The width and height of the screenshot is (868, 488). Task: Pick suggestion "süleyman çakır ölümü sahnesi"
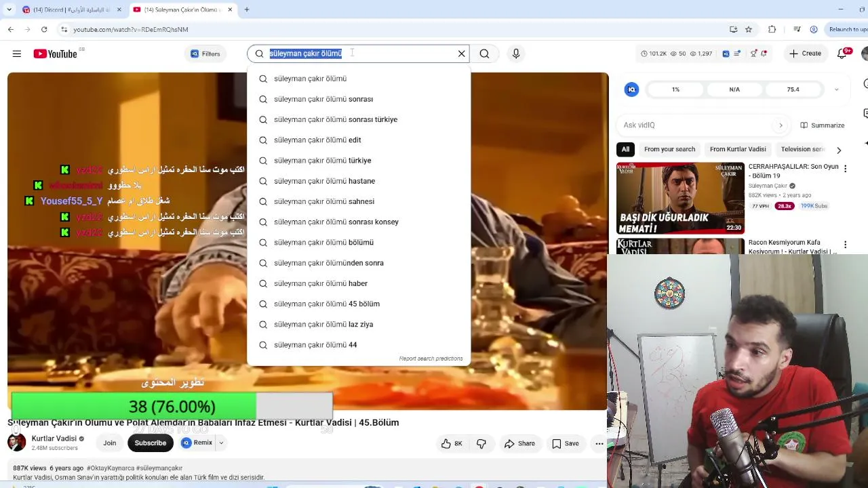coord(359,201)
